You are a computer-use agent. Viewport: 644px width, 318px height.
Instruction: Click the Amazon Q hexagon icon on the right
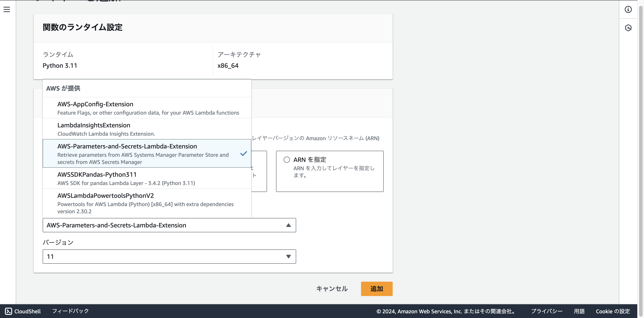628,28
